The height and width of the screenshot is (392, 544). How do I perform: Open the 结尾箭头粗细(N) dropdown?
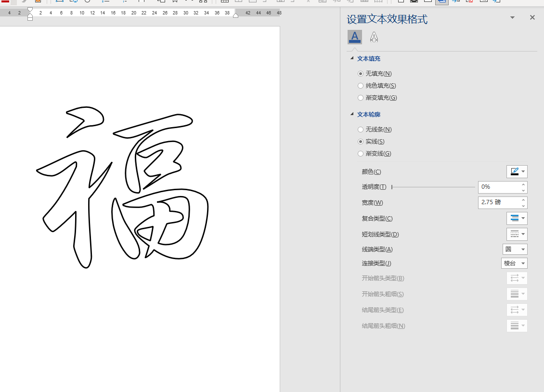pyautogui.click(x=517, y=326)
